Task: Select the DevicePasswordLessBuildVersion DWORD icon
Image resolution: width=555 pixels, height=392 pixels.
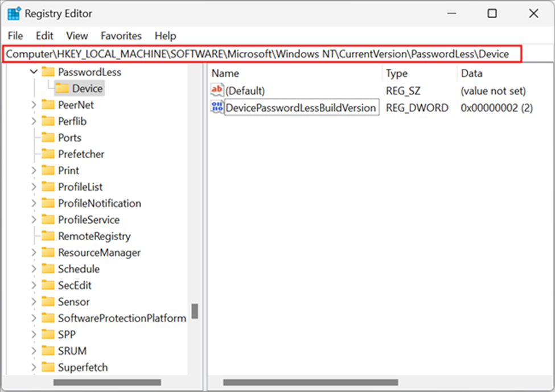Action: 217,107
